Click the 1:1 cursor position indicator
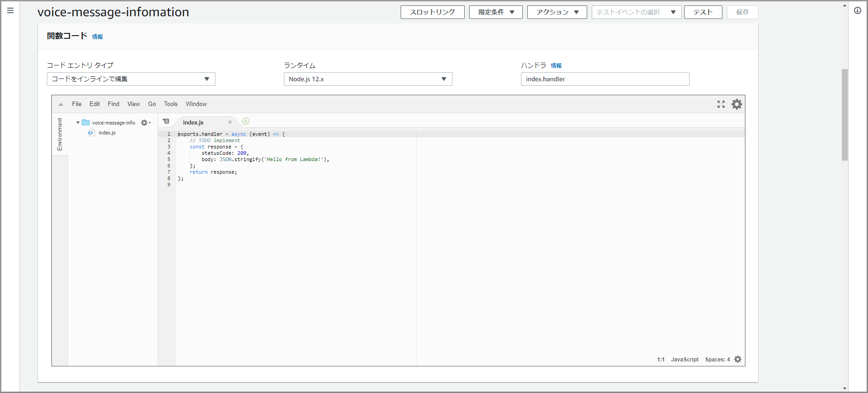This screenshot has width=868, height=393. pyautogui.click(x=661, y=360)
